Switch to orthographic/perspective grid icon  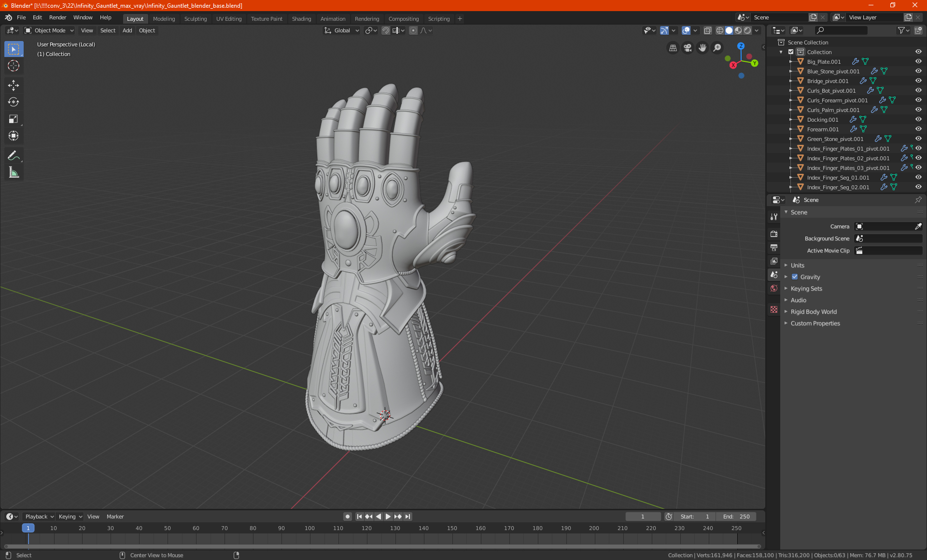673,48
